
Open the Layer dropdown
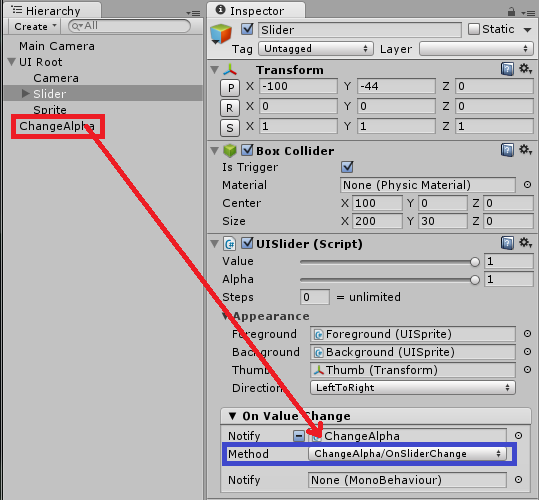(x=476, y=49)
